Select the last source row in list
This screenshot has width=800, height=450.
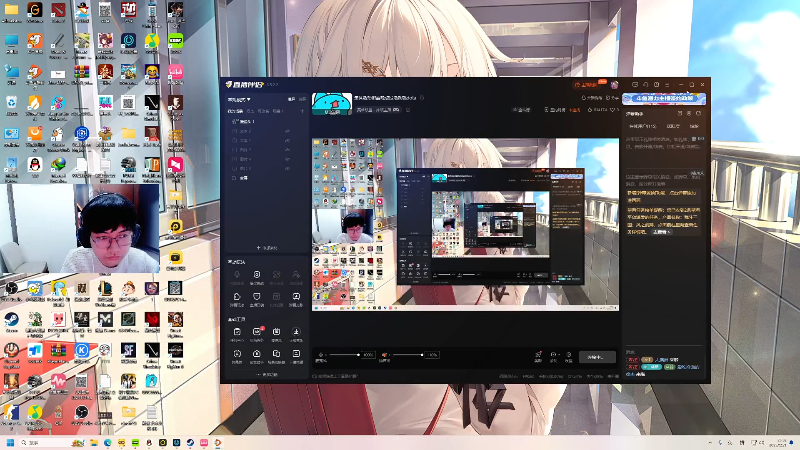coord(266,178)
